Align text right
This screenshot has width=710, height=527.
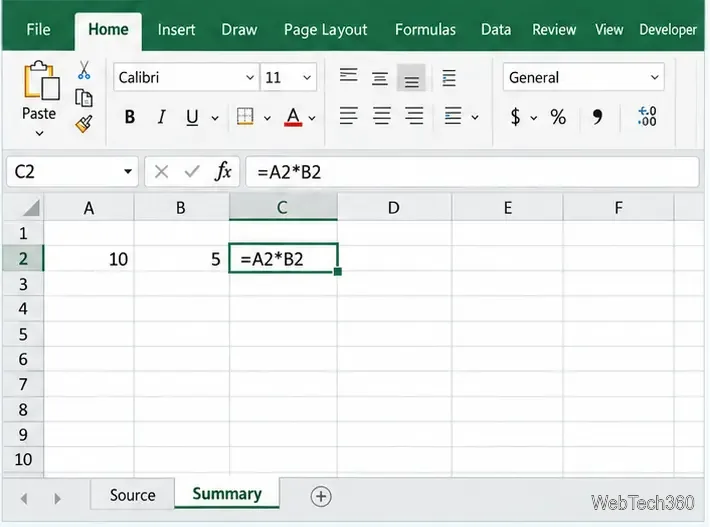click(414, 116)
